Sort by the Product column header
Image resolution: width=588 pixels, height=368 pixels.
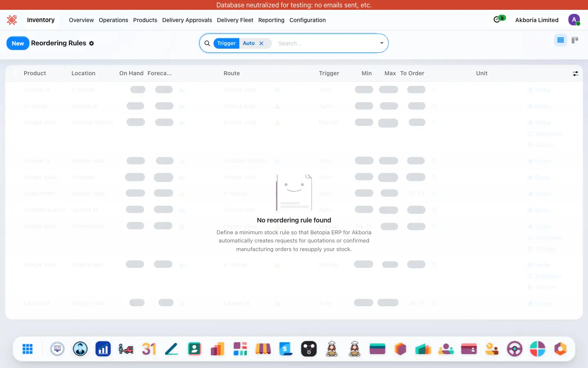[35, 73]
